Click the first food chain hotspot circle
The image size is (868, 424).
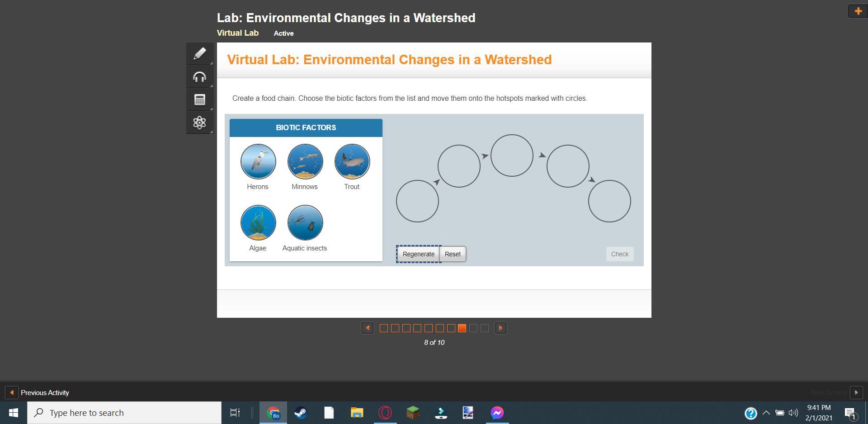pyautogui.click(x=417, y=201)
